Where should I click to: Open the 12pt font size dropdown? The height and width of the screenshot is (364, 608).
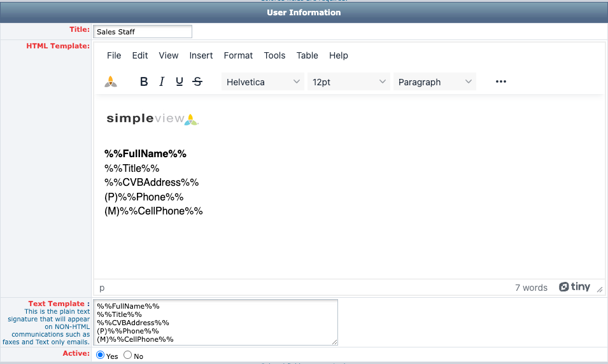tap(349, 82)
